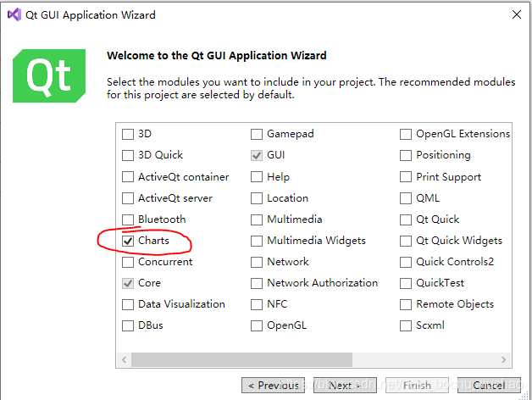Close the Qt GUI Application Wizard window
The width and height of the screenshot is (532, 400).
tap(517, 14)
